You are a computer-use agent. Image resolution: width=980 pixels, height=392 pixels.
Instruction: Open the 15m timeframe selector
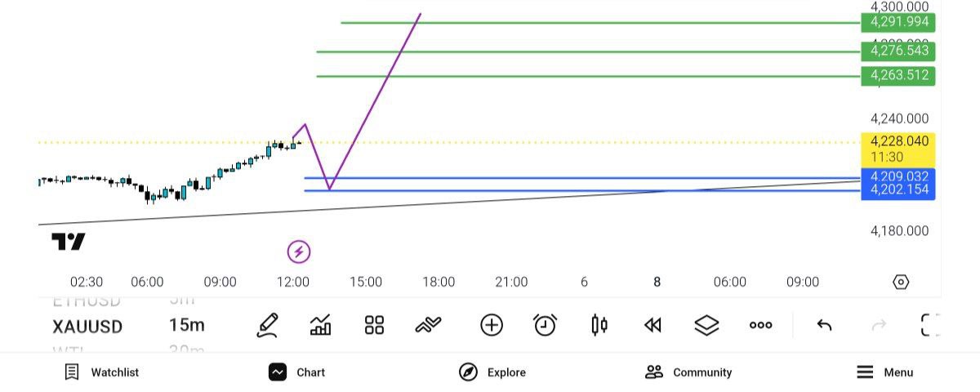pos(187,326)
